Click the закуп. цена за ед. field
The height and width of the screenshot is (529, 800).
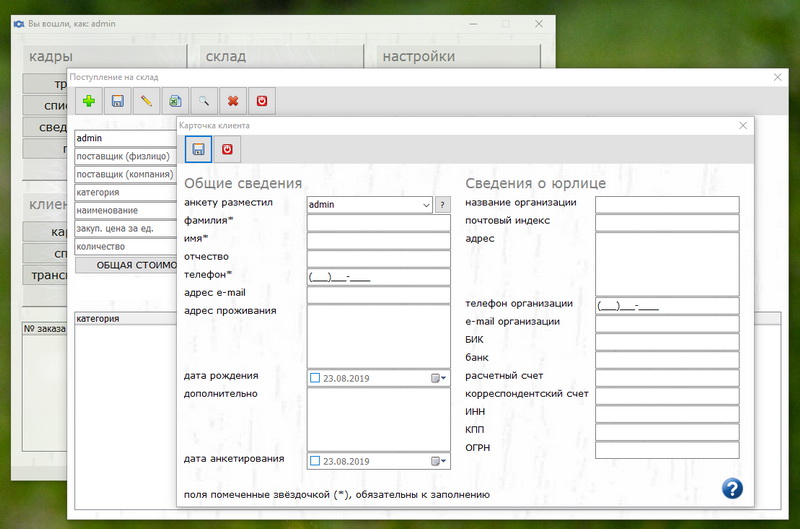(x=126, y=229)
